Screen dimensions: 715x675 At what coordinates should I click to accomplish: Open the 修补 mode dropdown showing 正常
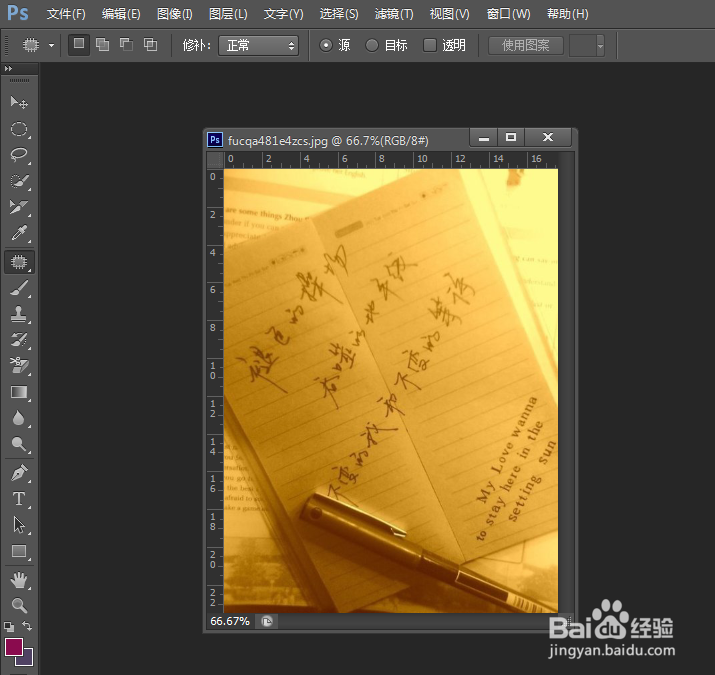coord(259,46)
